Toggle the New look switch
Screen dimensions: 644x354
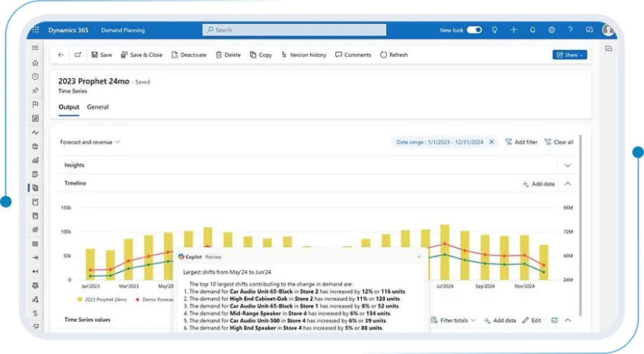474,30
